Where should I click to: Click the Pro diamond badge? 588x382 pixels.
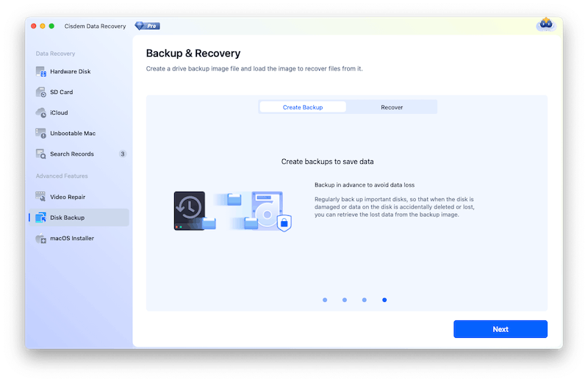[x=147, y=26]
